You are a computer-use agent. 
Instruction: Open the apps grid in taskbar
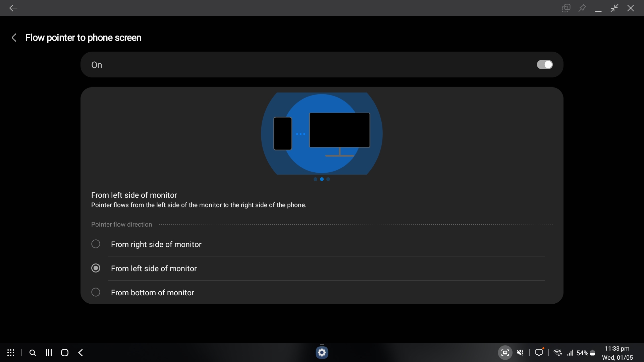[11, 353]
